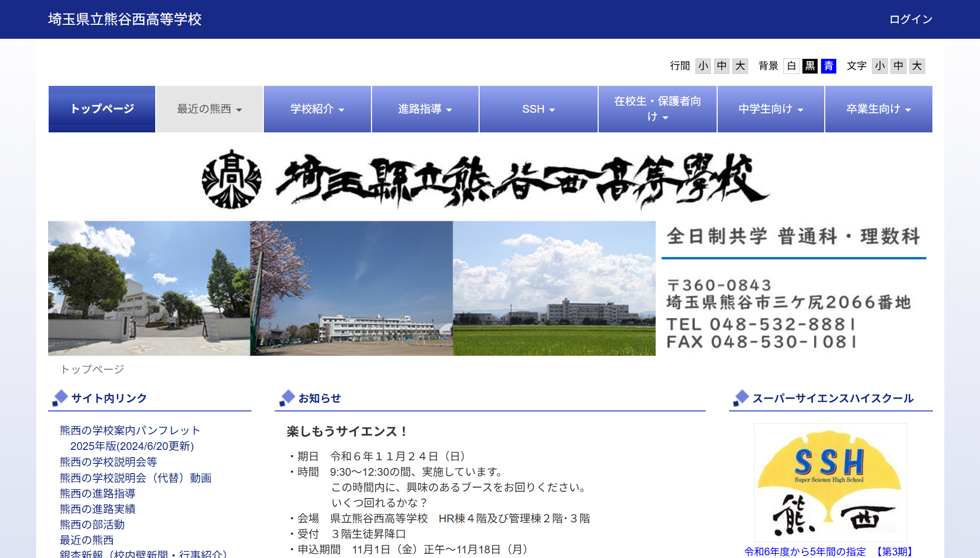Open the 埼玉県立熊谷西高等学校 site title link
This screenshot has height=558, width=980.
coord(125,19)
